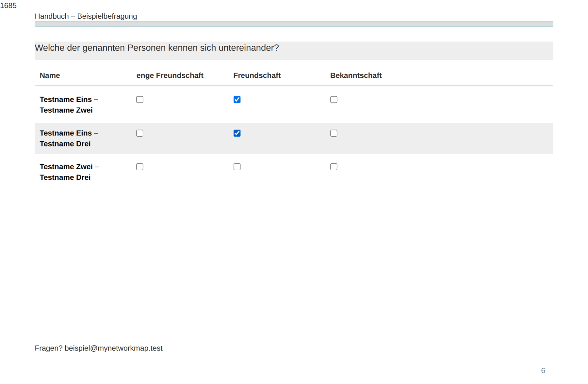Uncheck Freundschaft for Testname Eins – Testname Drei

pos(237,133)
